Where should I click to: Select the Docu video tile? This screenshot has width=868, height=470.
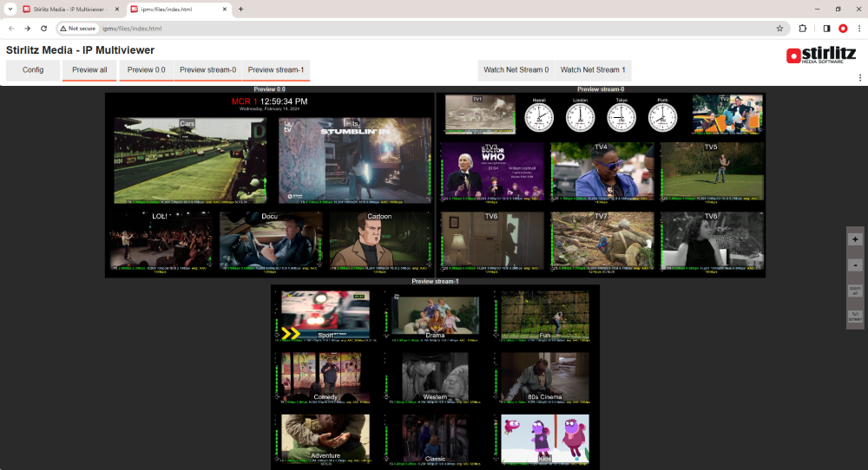(x=271, y=241)
